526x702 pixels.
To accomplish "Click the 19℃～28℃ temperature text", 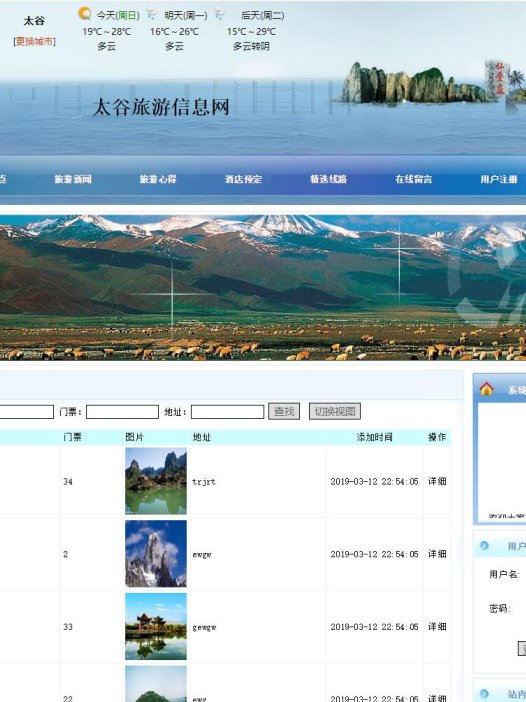I will coord(107,32).
